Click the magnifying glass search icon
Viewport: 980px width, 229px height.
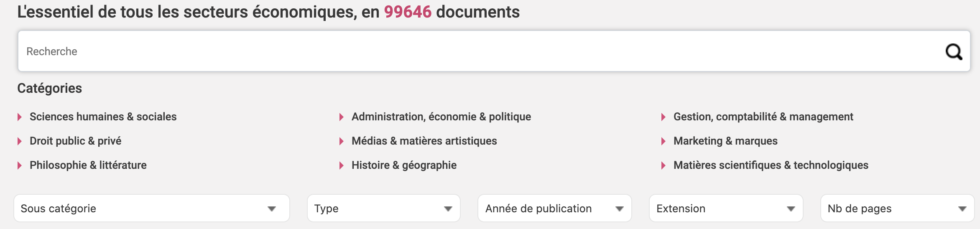954,52
